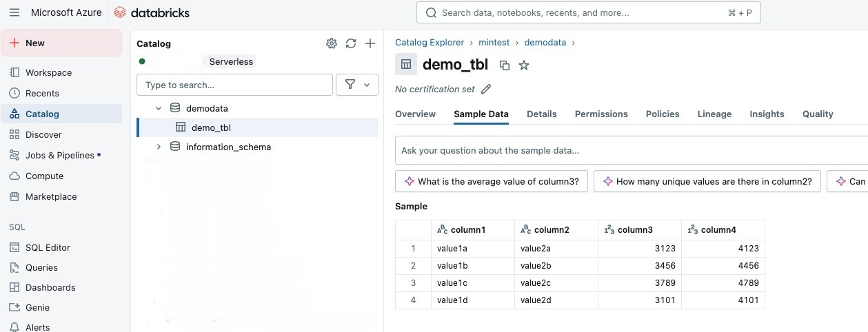This screenshot has height=332, width=868.
Task: Copy the demo_tbl table name
Action: pyautogui.click(x=505, y=65)
